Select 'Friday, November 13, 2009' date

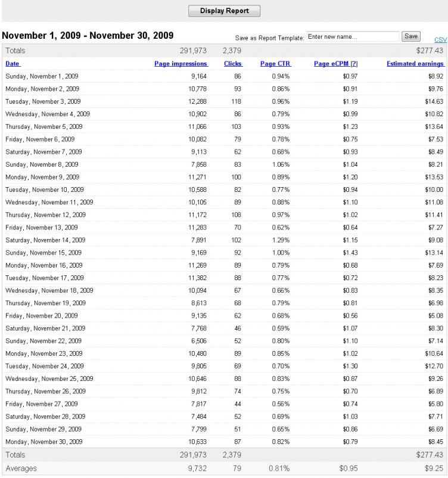pyautogui.click(x=42, y=228)
